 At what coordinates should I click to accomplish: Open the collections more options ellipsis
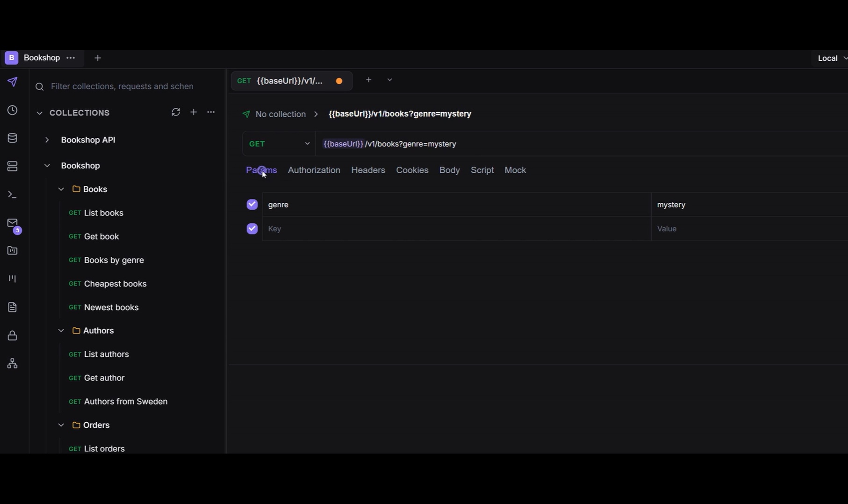click(x=211, y=112)
